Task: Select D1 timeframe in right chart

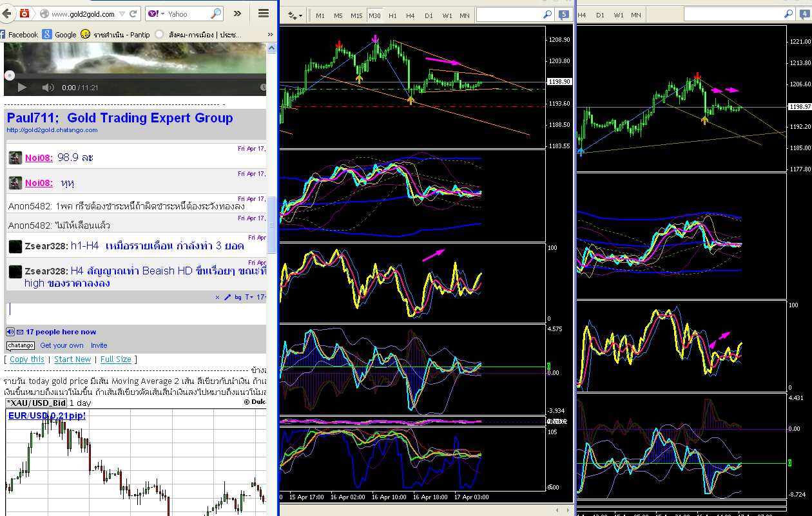Action: click(x=600, y=15)
